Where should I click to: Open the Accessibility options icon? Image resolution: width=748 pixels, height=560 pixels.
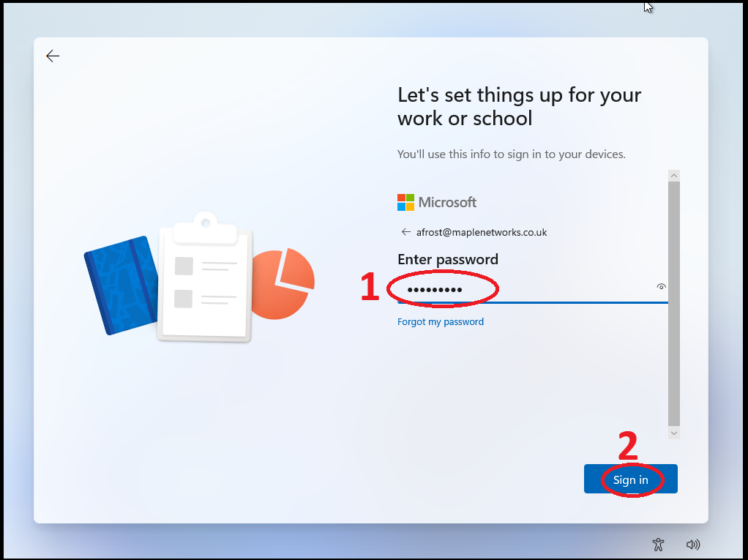click(x=658, y=544)
